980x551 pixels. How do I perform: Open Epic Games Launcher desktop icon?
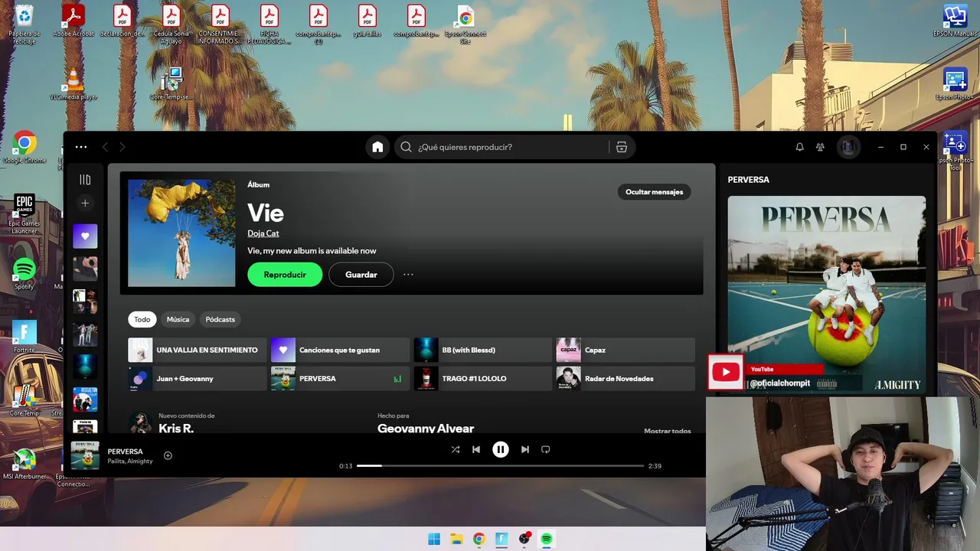(x=24, y=214)
